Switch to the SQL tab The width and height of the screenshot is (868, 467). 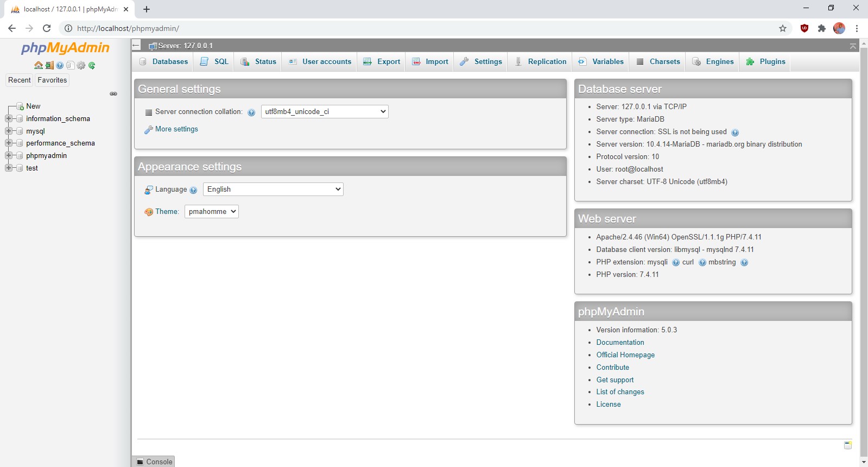[215, 62]
